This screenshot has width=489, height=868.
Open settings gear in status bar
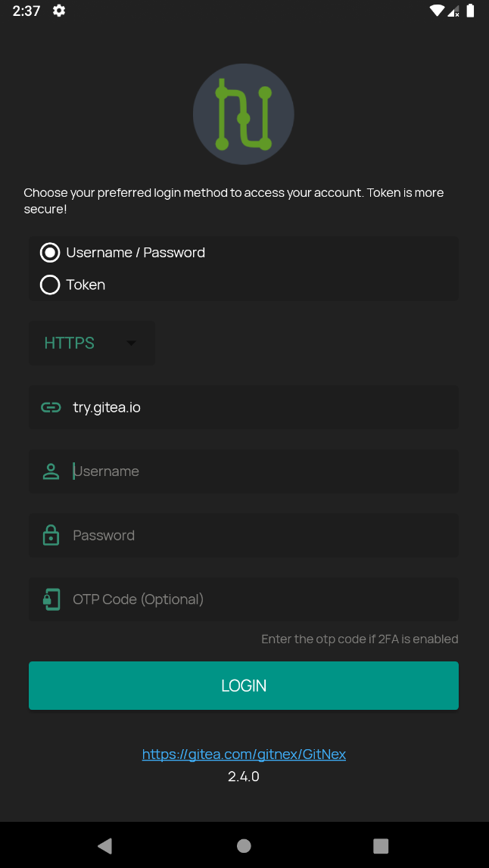coord(59,11)
